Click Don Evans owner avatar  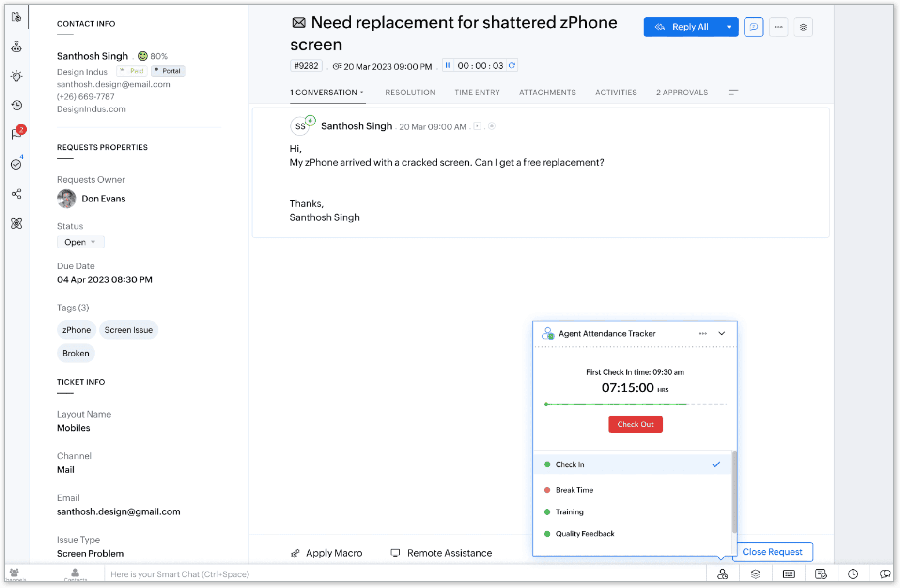click(x=66, y=199)
